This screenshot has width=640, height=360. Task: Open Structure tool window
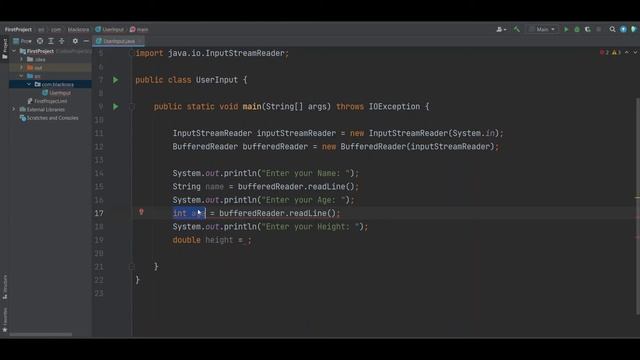point(5,287)
